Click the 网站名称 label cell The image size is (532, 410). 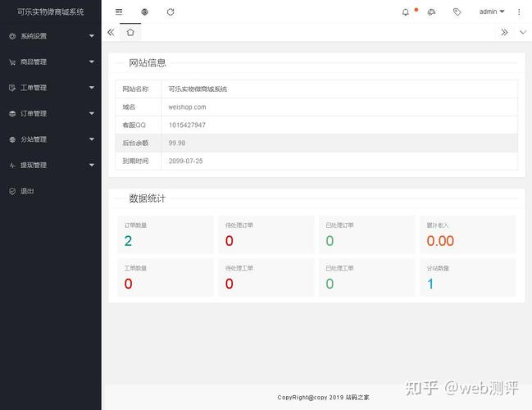pyautogui.click(x=139, y=89)
